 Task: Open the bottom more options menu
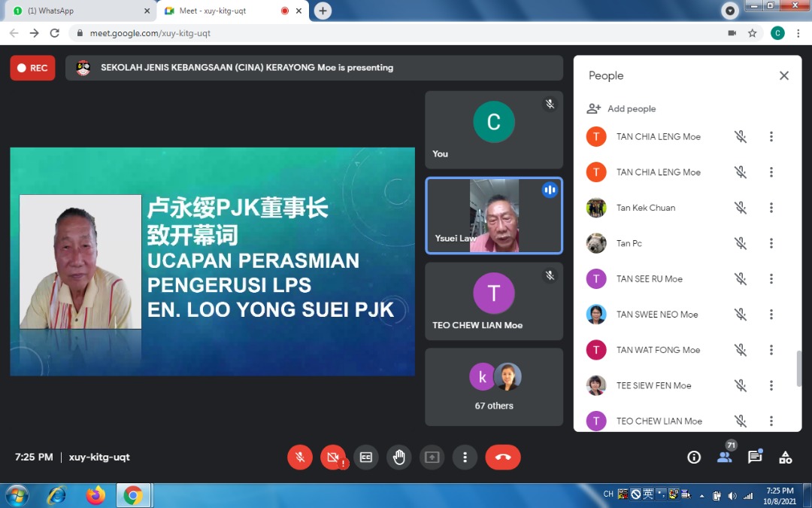click(465, 457)
